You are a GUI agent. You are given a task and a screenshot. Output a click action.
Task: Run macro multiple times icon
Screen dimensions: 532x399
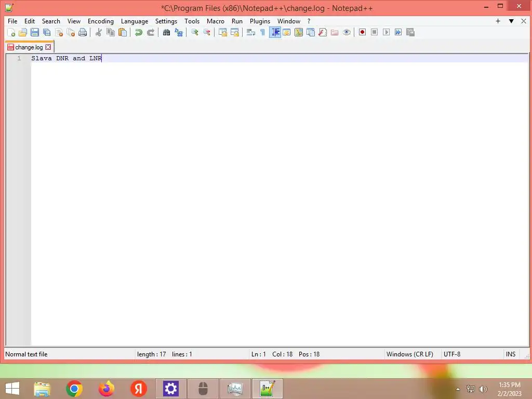[x=398, y=32]
